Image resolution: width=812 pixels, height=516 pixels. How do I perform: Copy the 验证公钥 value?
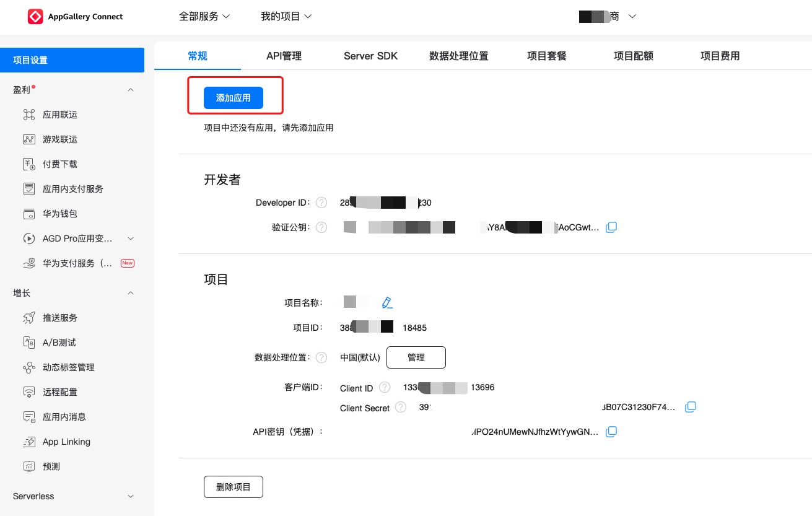(x=611, y=227)
